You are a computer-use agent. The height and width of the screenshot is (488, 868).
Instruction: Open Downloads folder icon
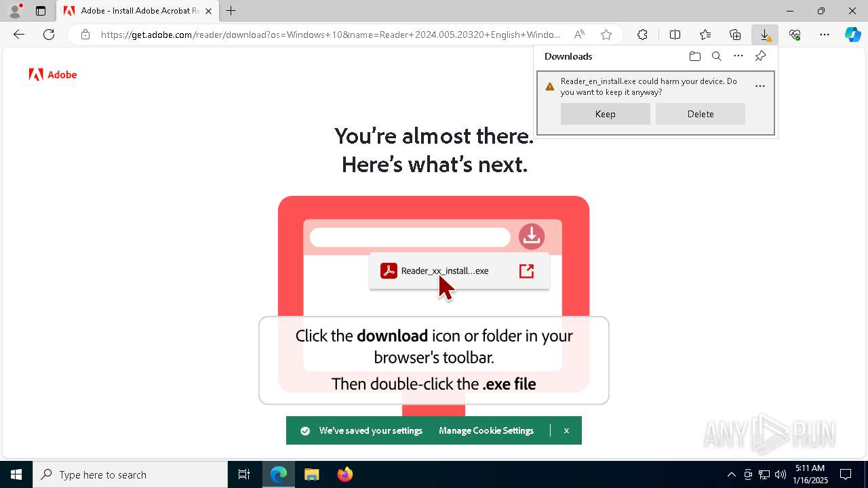coord(694,56)
